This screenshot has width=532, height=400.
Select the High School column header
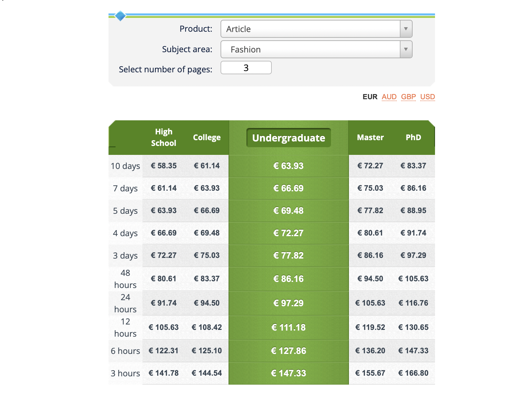pyautogui.click(x=164, y=137)
